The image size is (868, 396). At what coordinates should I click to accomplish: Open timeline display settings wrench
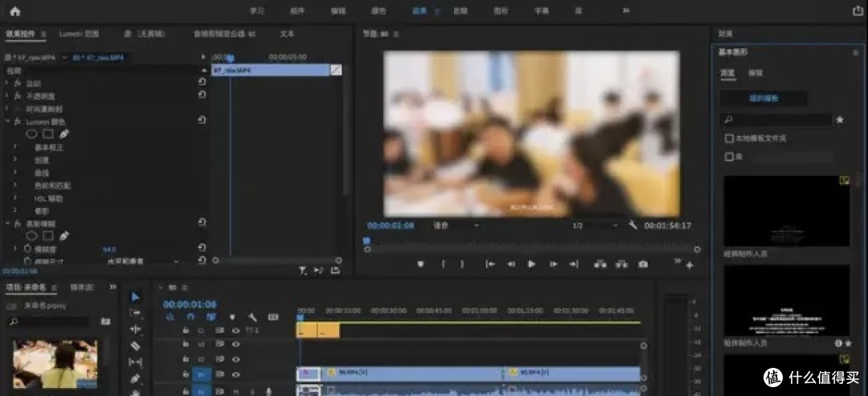tap(252, 317)
